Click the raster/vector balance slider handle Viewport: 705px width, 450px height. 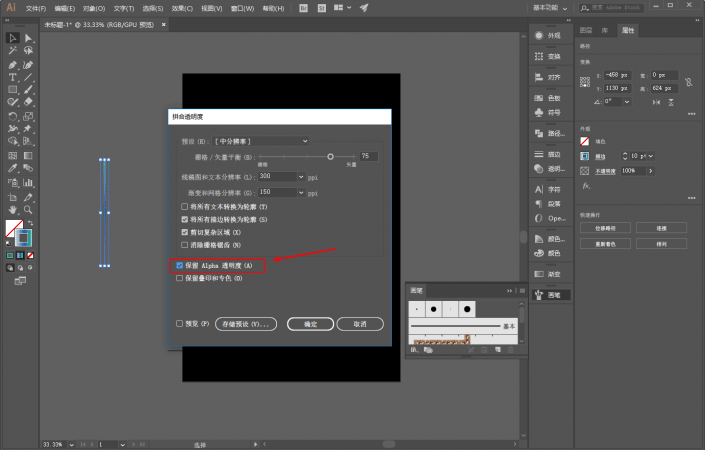330,156
